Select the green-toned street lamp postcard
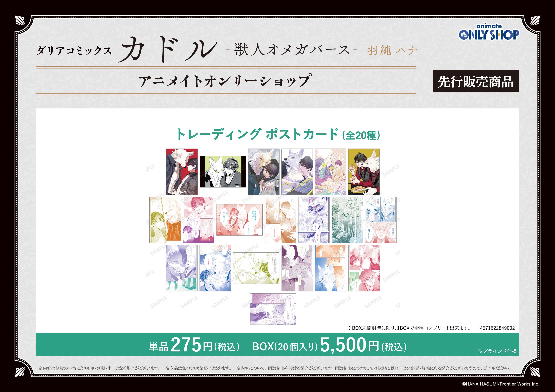The width and height of the screenshot is (555, 392). (x=347, y=220)
